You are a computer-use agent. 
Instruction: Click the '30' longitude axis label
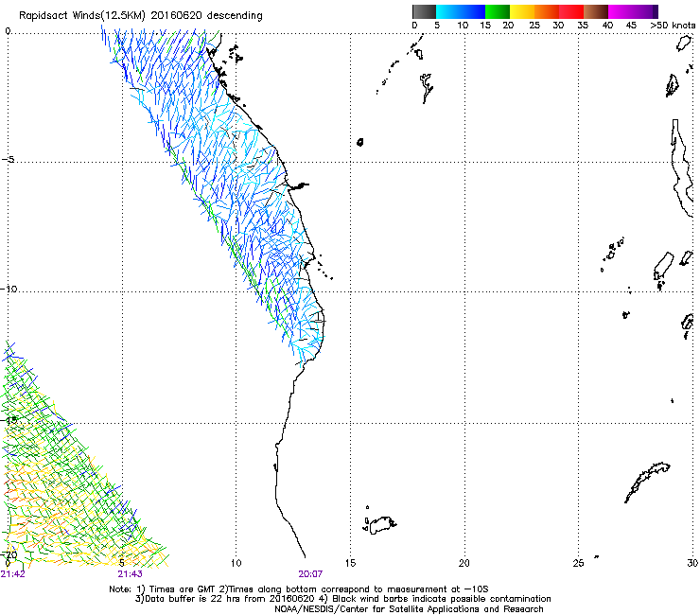692,563
